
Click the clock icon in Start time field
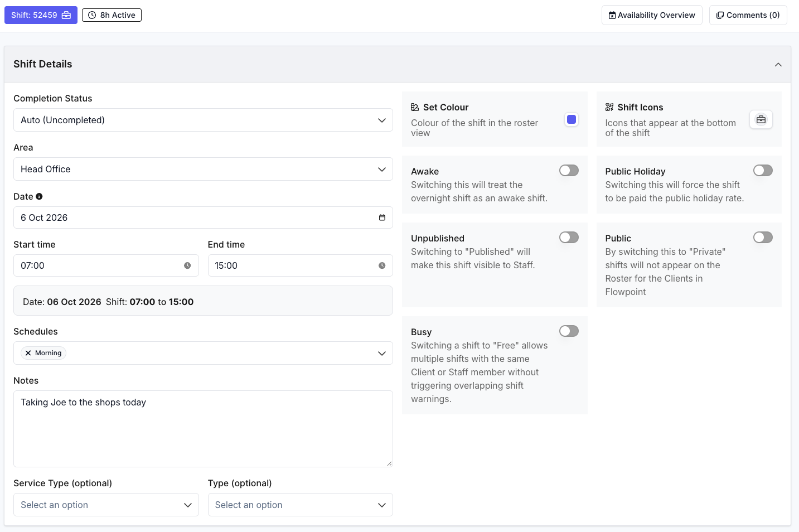coord(187,265)
